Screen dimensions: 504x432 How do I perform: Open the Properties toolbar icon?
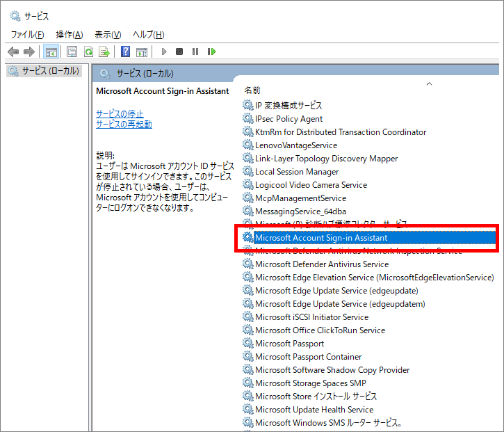coord(72,51)
